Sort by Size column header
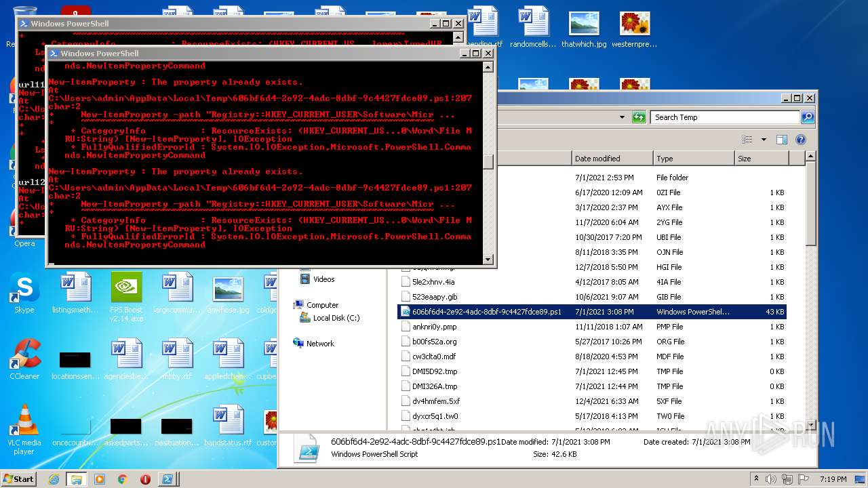The image size is (868, 488). (762, 159)
